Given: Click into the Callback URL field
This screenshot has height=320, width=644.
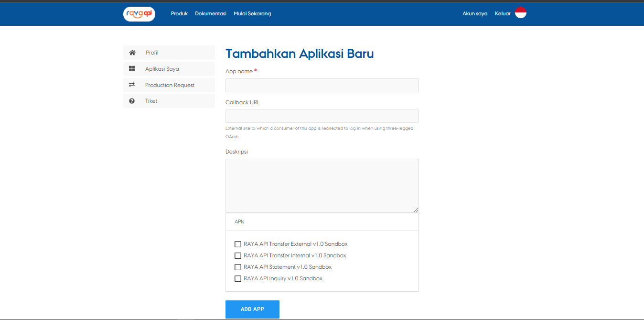Looking at the screenshot, I should [322, 116].
